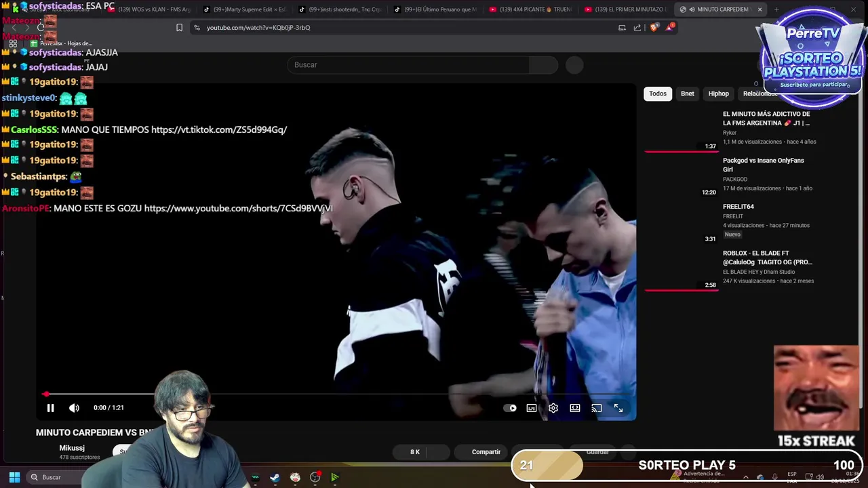Select the Relacionados filter chip
This screenshot has height=488, width=868.
(x=760, y=94)
